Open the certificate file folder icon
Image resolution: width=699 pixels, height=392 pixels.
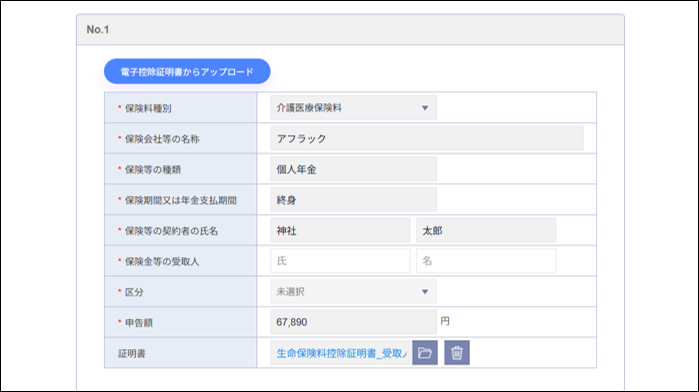424,353
